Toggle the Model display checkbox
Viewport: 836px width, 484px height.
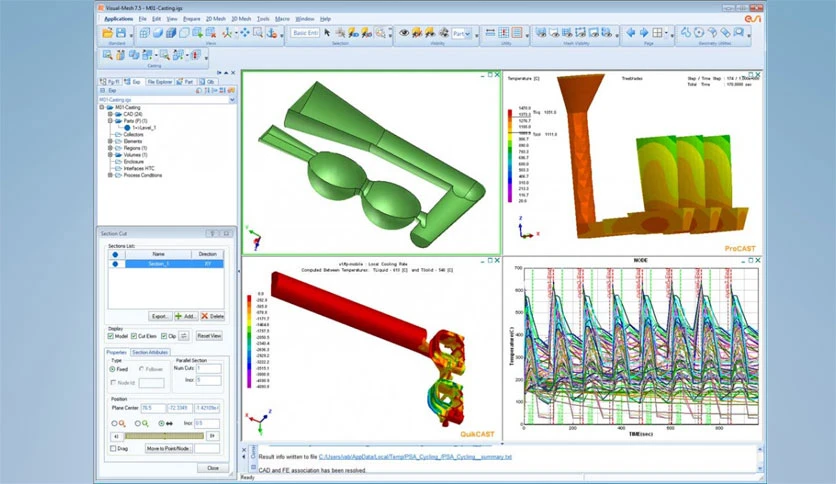tap(111, 336)
